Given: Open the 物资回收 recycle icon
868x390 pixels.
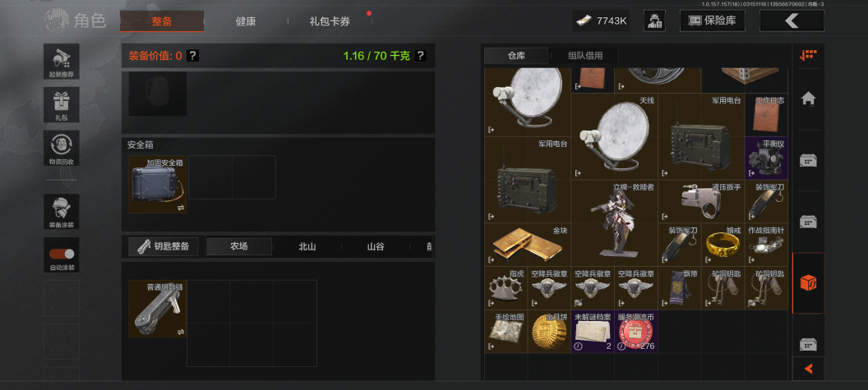Looking at the screenshot, I should (62, 148).
